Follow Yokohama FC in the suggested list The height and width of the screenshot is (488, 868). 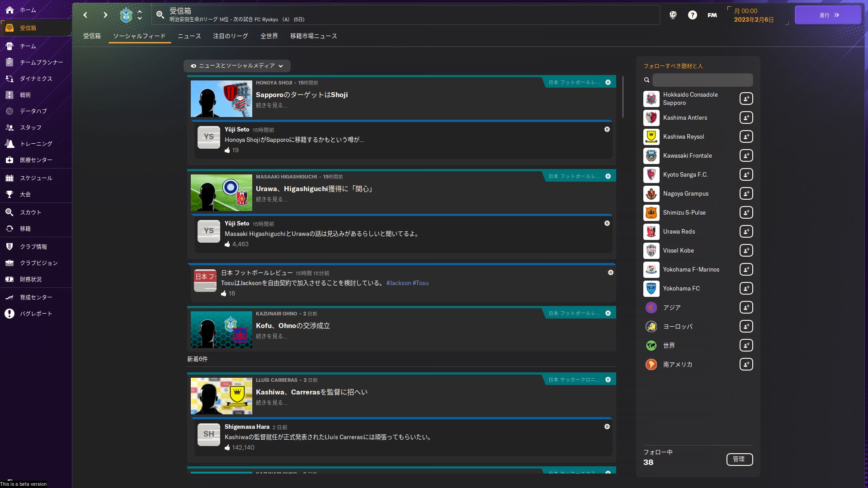[746, 288]
